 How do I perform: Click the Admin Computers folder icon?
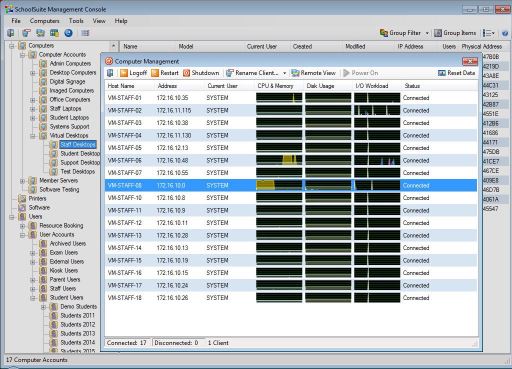click(x=43, y=63)
